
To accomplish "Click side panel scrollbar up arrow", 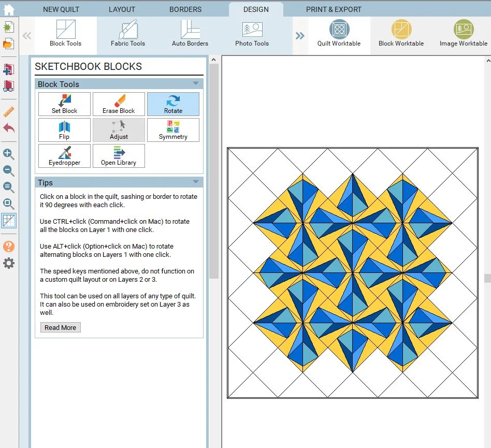I will tap(213, 60).
